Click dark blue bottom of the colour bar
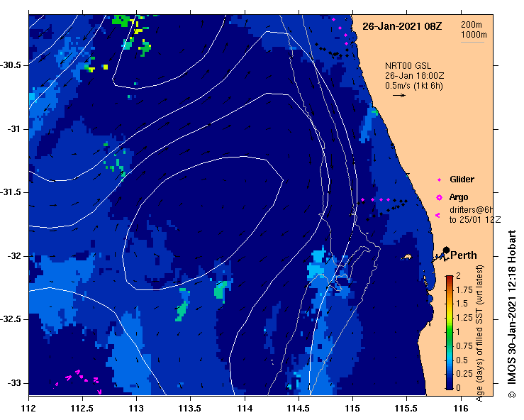Image resolution: width=524 pixels, height=420 pixels. pyautogui.click(x=449, y=387)
